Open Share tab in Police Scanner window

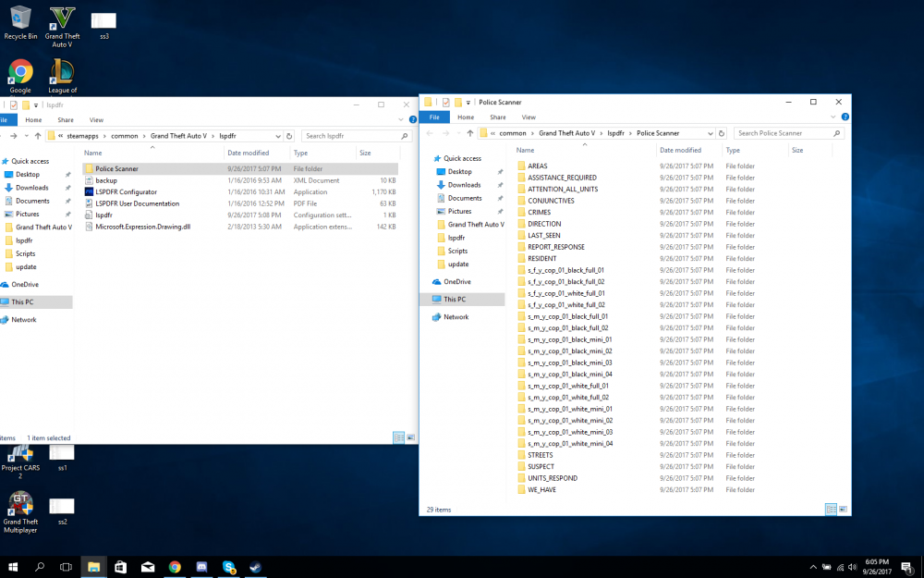coord(498,117)
